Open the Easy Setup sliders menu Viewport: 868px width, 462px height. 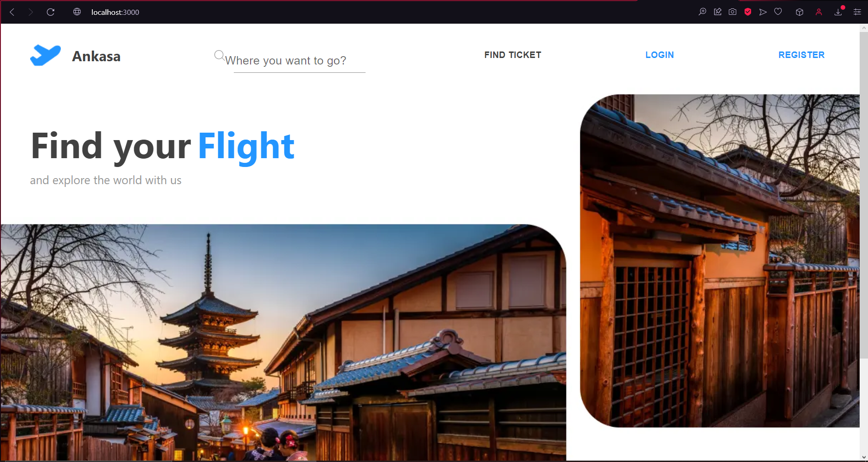point(857,12)
